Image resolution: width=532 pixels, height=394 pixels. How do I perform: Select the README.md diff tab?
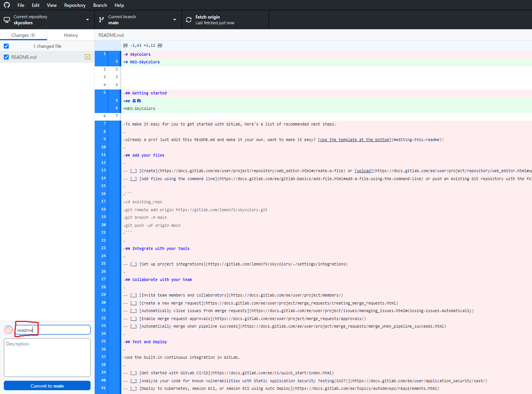point(111,35)
